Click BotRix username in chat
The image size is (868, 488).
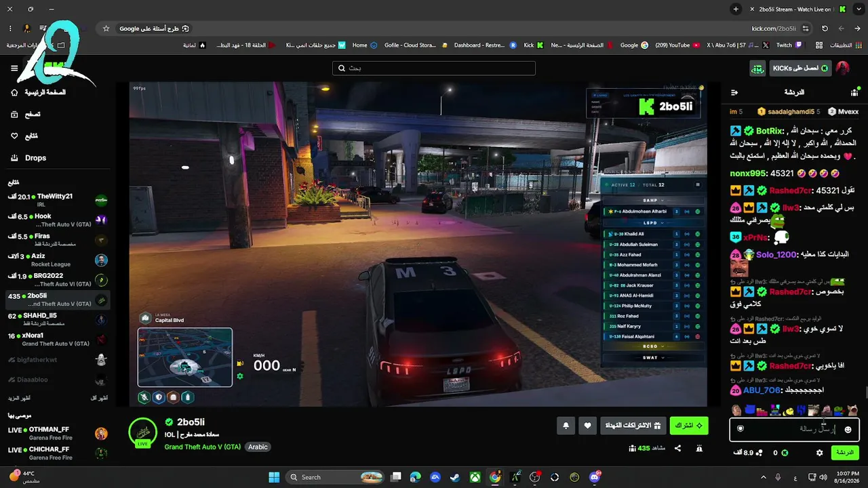[770, 131]
